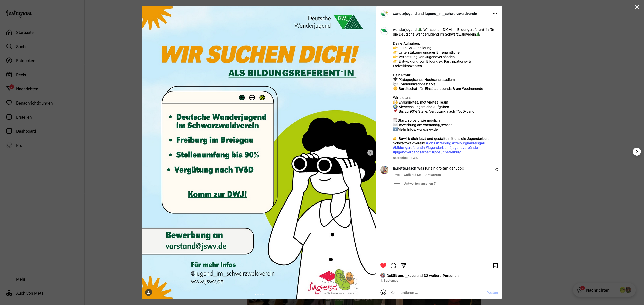The image size is (644, 305).
Task: Click the comment bubble icon
Action: [393, 265]
